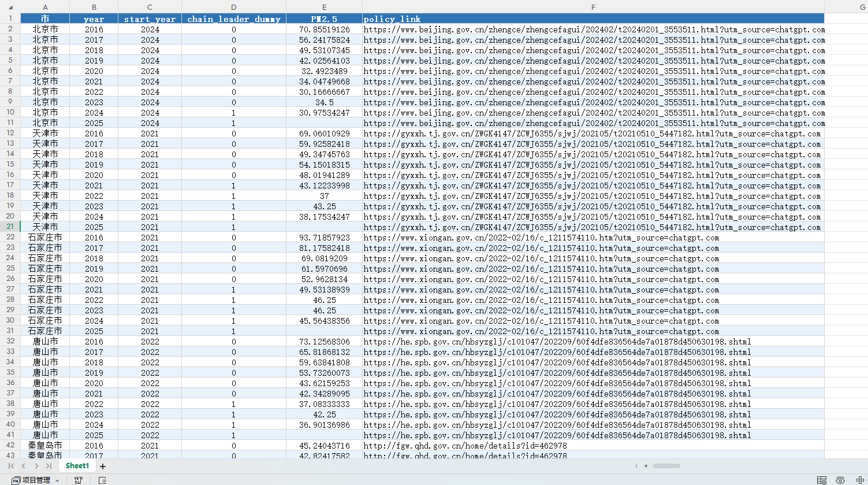Click the PM2.5 header cell
The width and height of the screenshot is (868, 485).
pos(325,18)
